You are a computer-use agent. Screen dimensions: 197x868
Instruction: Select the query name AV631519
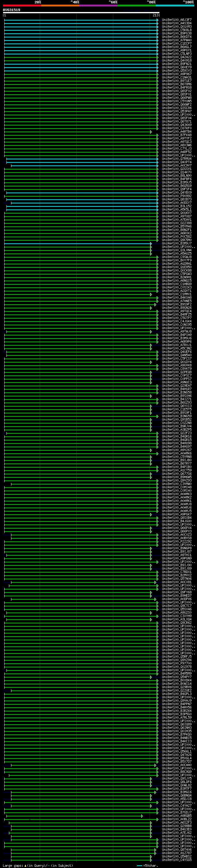coord(11,10)
